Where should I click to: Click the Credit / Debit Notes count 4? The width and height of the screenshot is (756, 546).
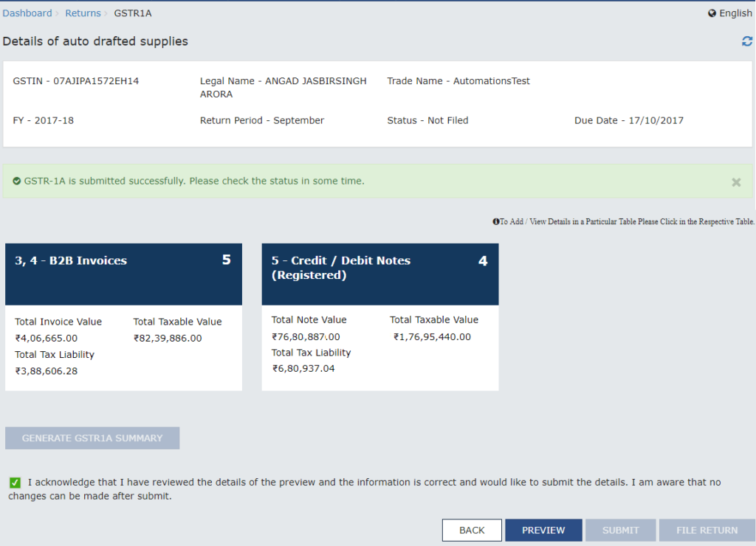(x=483, y=260)
